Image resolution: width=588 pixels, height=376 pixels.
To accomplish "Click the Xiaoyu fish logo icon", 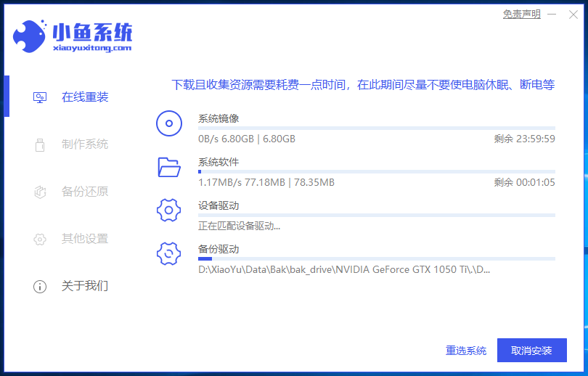I will [x=29, y=35].
